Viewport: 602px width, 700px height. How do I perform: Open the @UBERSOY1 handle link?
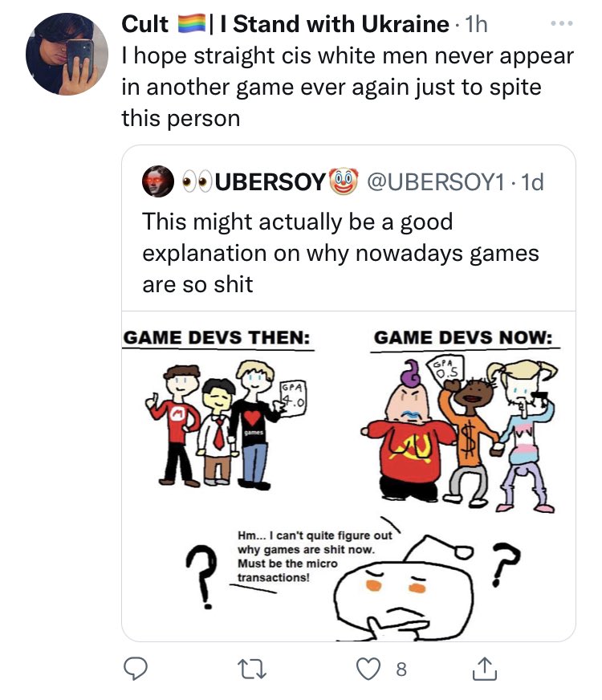436,181
